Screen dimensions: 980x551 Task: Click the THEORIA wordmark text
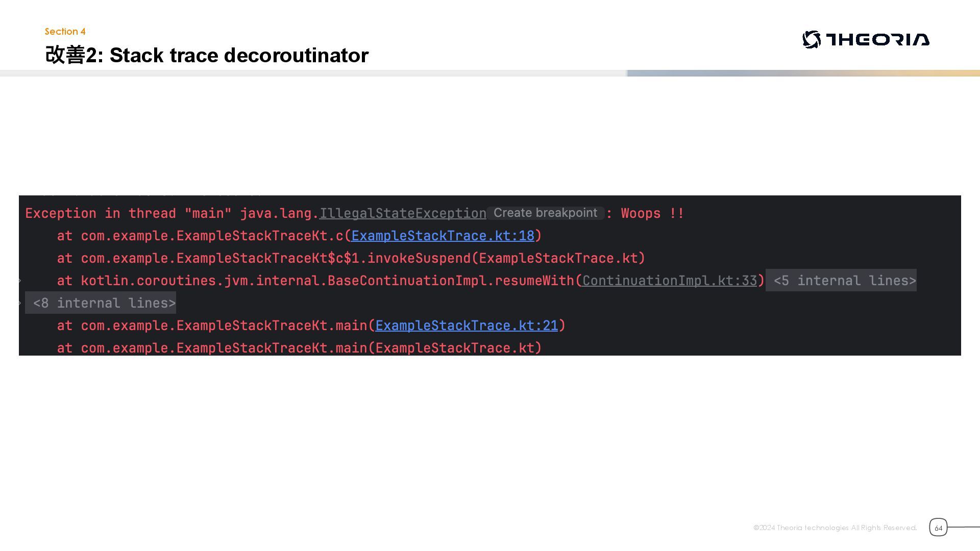[878, 39]
